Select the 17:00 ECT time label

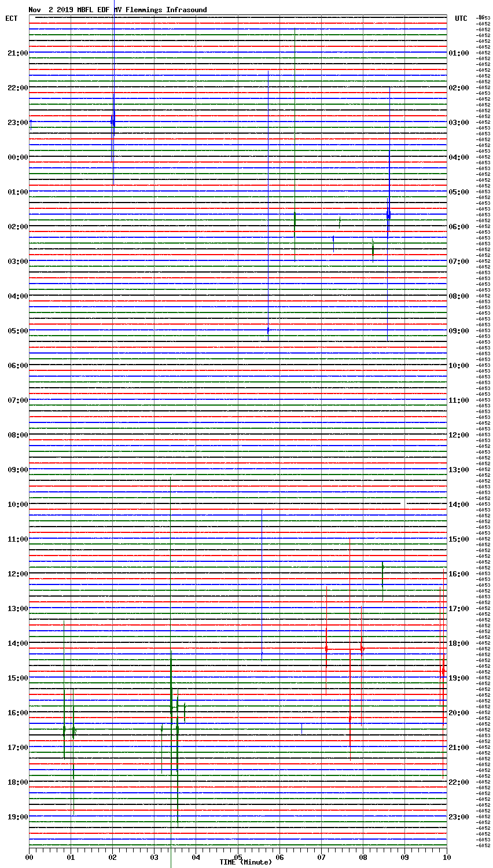tap(17, 748)
